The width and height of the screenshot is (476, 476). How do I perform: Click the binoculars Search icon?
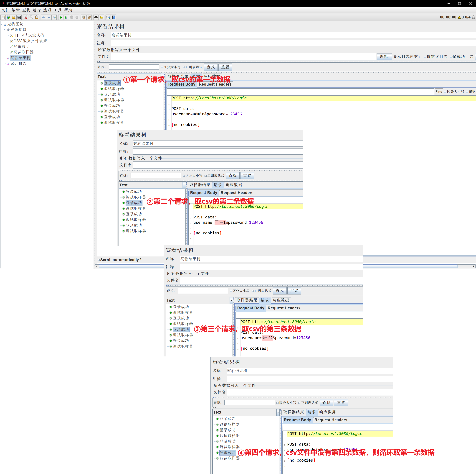(x=96, y=17)
